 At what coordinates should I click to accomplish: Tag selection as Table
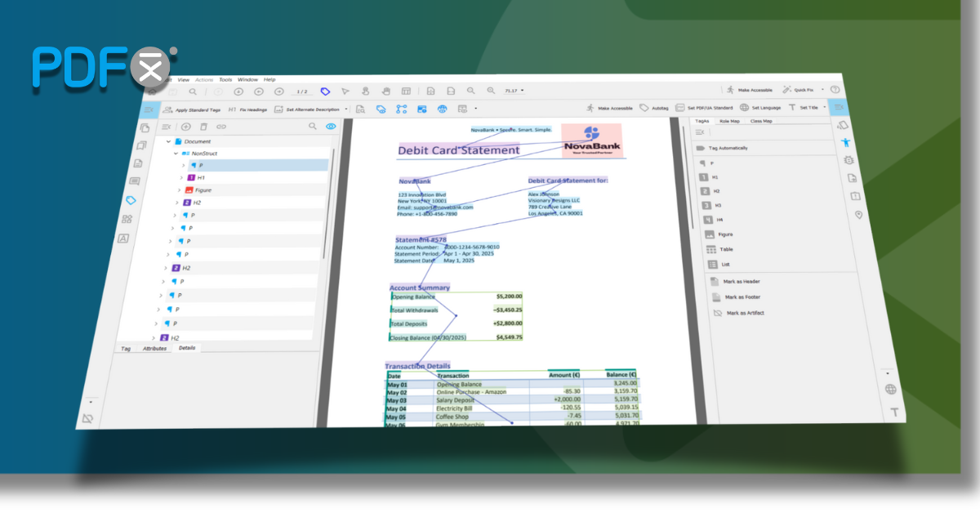(719, 248)
